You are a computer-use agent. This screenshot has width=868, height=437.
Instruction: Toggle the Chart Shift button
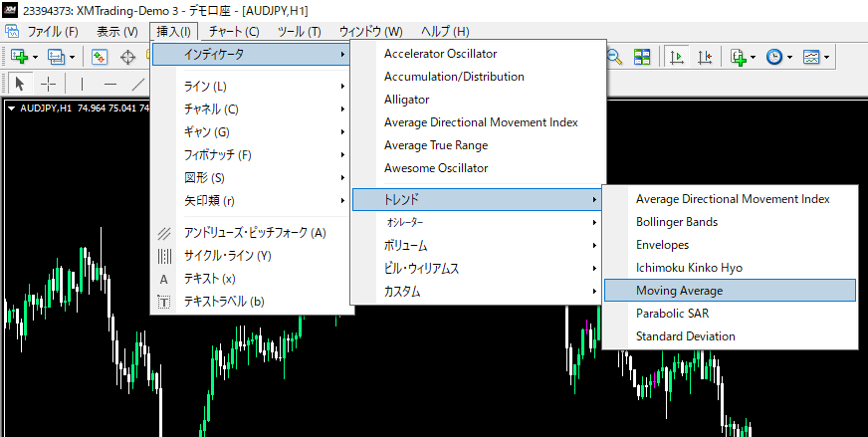(x=705, y=58)
